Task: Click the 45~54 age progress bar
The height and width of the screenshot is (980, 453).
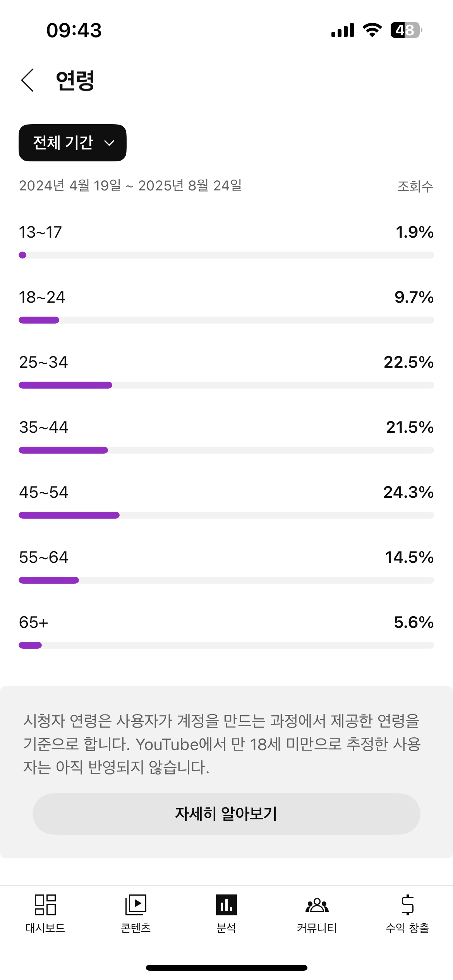Action: click(x=226, y=515)
